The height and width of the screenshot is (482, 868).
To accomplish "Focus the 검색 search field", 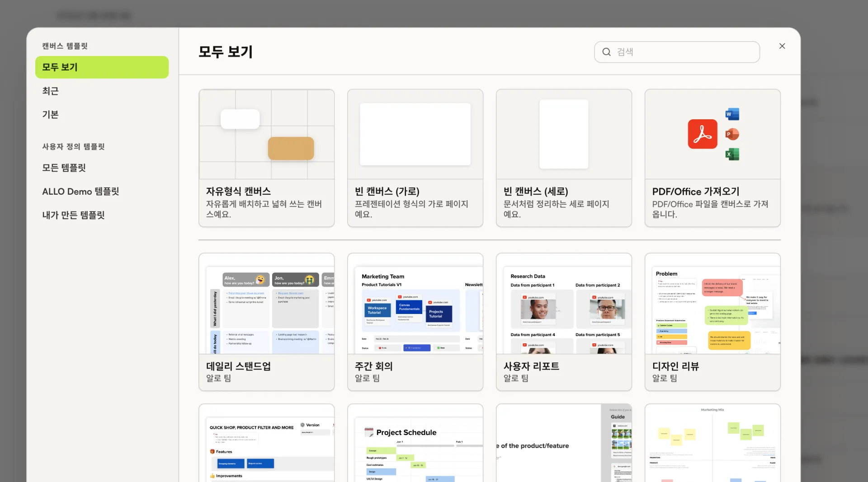I will click(x=677, y=52).
